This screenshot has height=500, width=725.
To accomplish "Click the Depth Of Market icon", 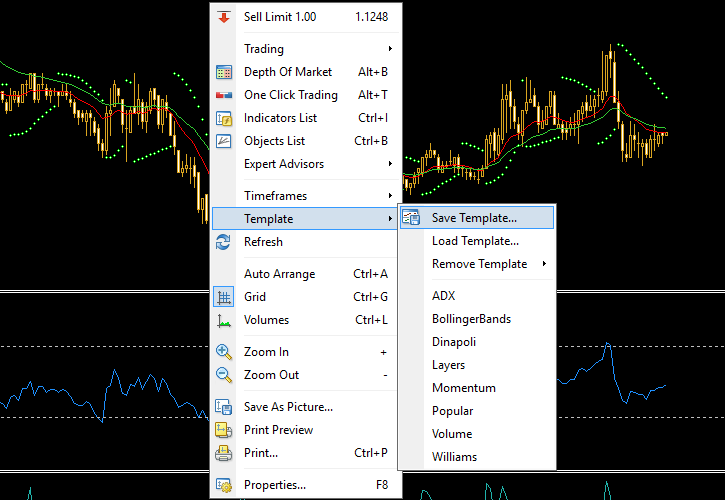I will [224, 72].
